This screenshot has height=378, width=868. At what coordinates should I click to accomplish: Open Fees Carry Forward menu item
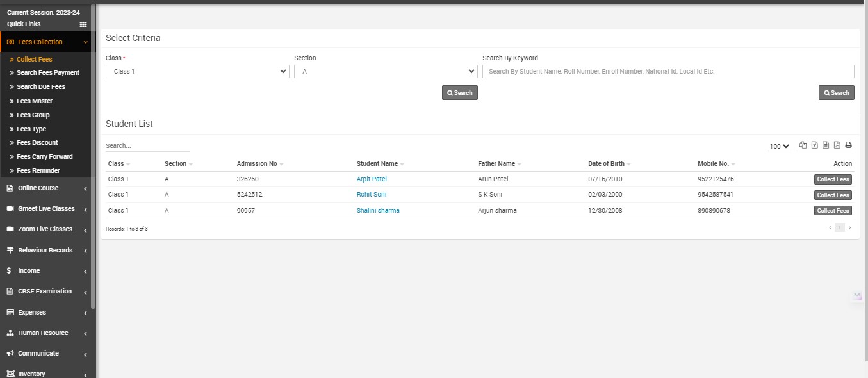pos(44,157)
